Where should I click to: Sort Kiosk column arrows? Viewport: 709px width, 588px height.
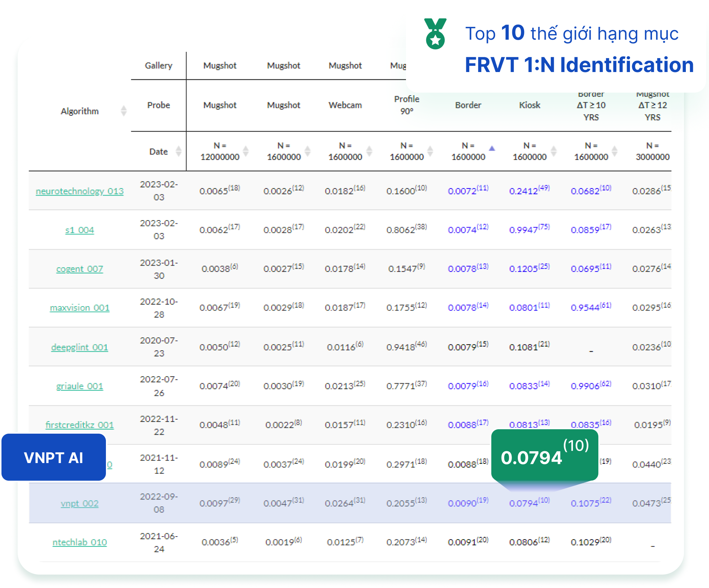coord(553,151)
